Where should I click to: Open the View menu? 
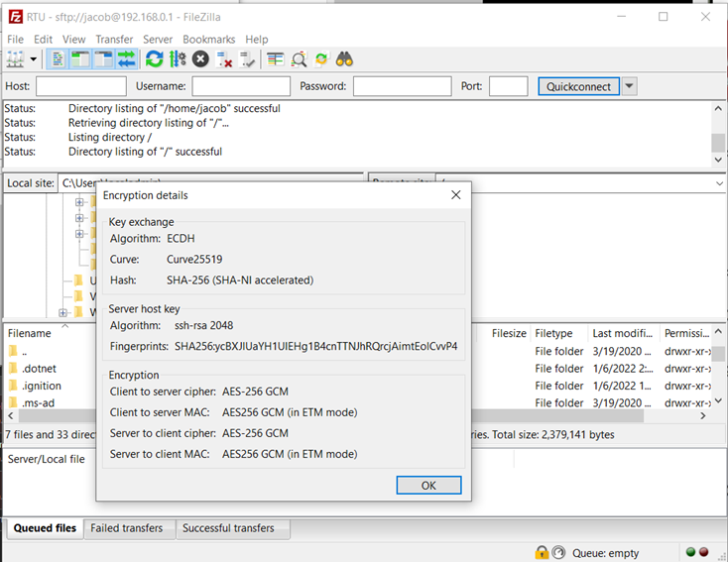coord(73,40)
